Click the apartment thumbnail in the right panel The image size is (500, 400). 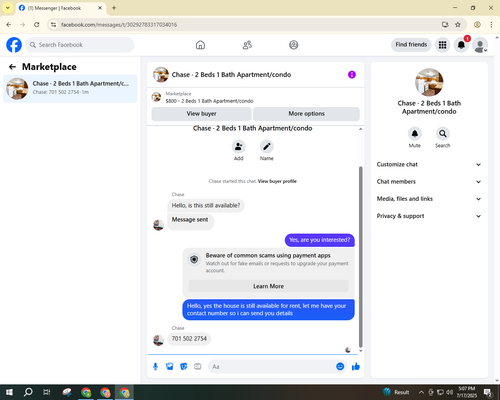[429, 82]
